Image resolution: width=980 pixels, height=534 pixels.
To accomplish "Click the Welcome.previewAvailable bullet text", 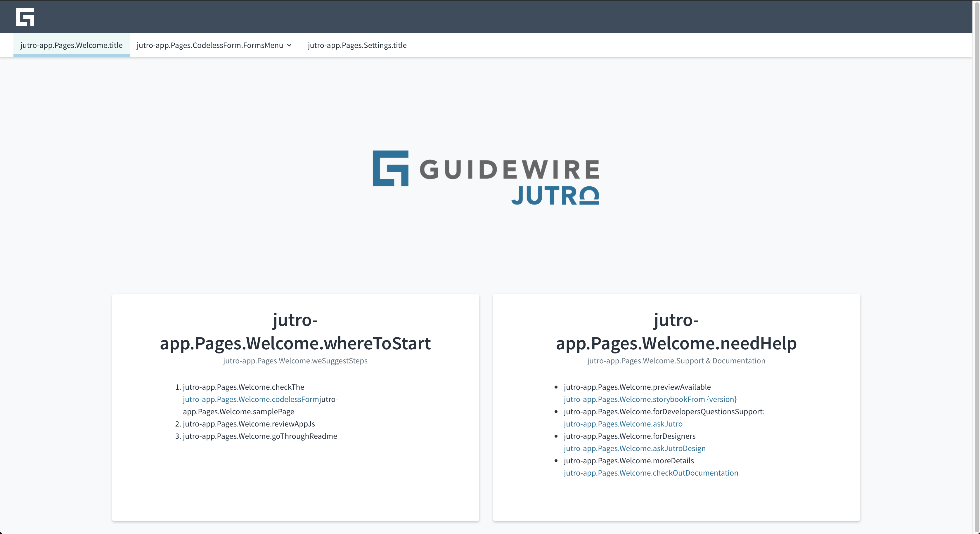I will pos(637,387).
